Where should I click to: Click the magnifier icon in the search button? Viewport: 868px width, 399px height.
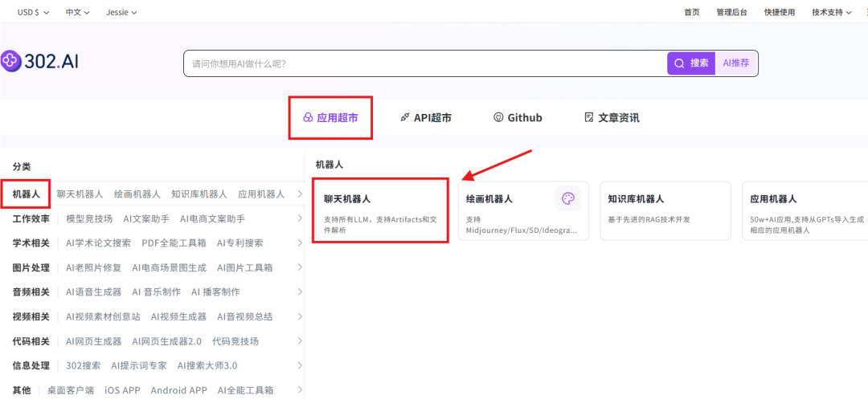(x=678, y=63)
